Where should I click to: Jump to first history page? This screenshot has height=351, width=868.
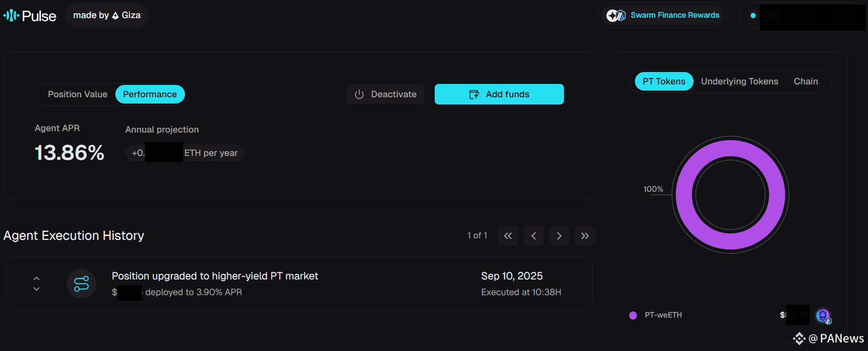pyautogui.click(x=508, y=236)
